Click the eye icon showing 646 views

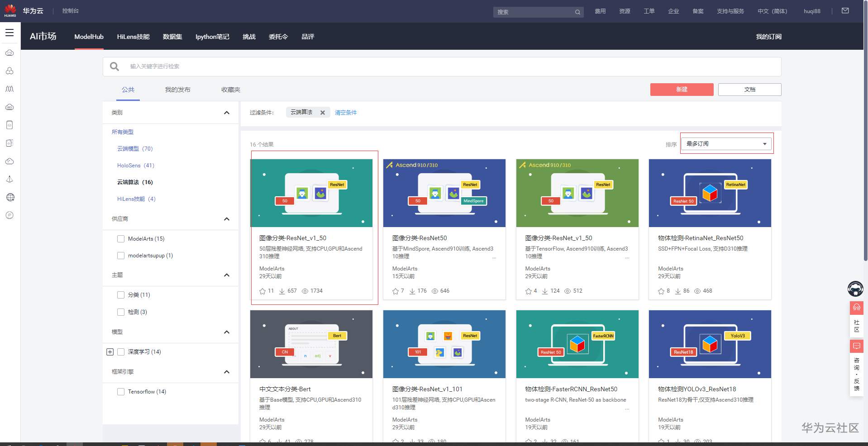435,291
